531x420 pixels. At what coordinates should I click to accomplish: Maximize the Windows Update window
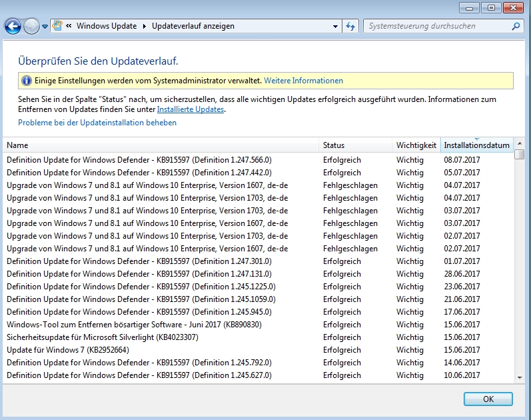(x=491, y=7)
